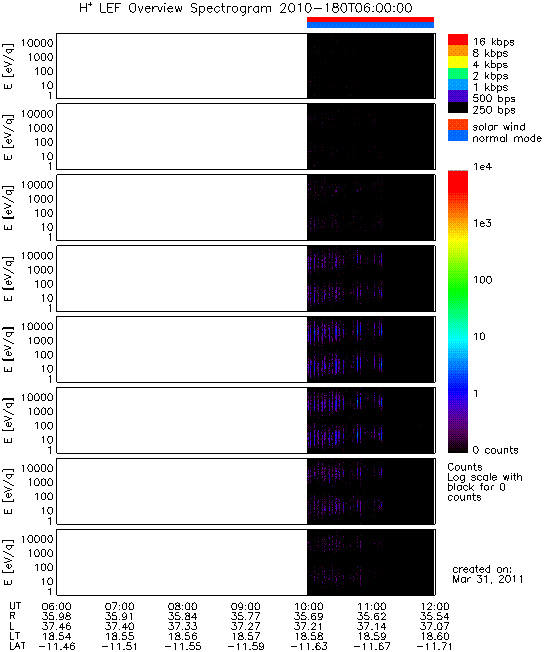Screen dimensions: 544x652
Task: Click the red 16 kbps legend swatch
Action: tap(458, 40)
